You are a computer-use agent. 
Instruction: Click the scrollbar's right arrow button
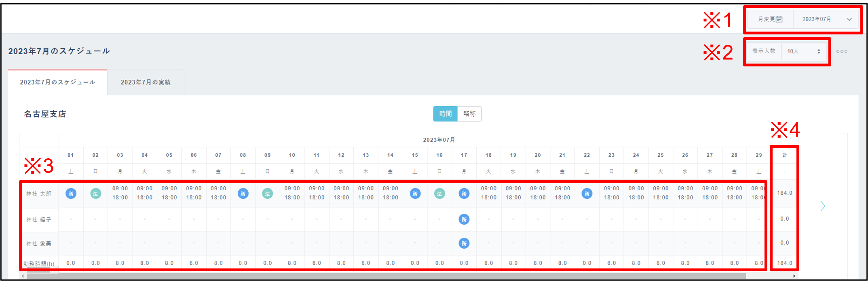(794, 276)
